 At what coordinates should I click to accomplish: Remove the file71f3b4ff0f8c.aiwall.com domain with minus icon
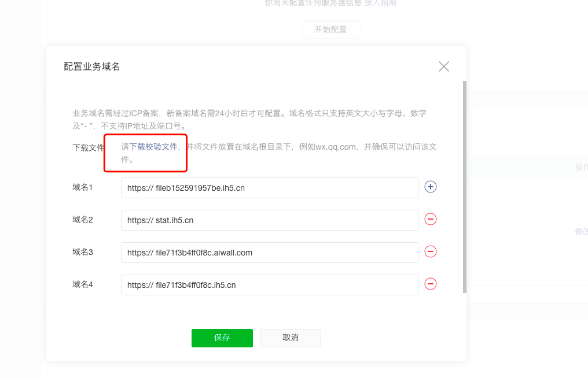[431, 251]
